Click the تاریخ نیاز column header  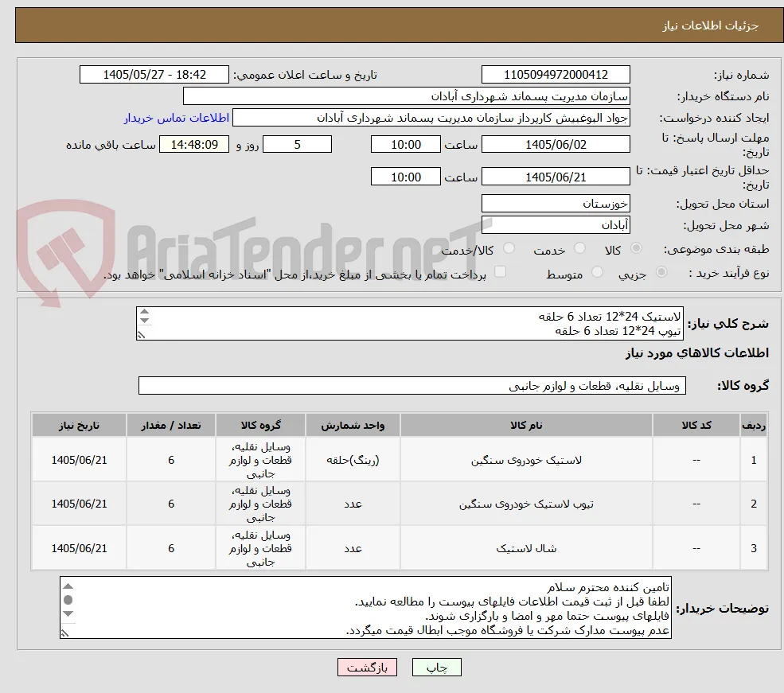(x=79, y=425)
